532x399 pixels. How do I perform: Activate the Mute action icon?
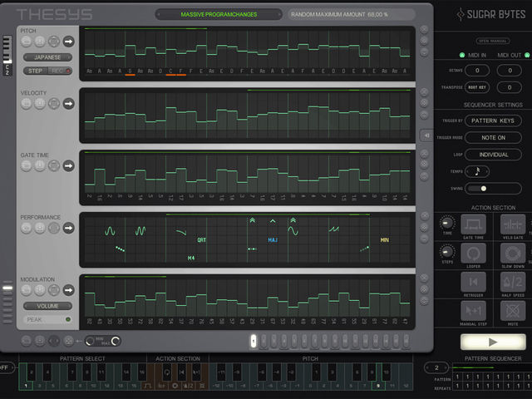(x=513, y=311)
